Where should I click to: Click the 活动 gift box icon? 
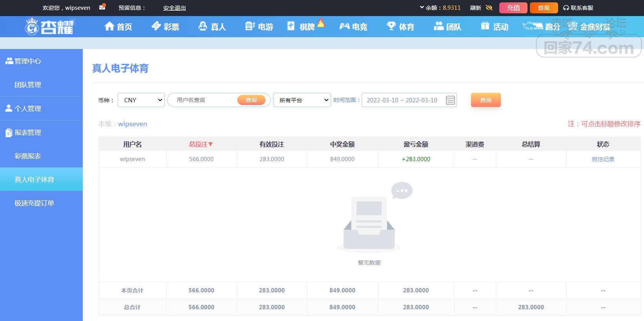click(485, 26)
